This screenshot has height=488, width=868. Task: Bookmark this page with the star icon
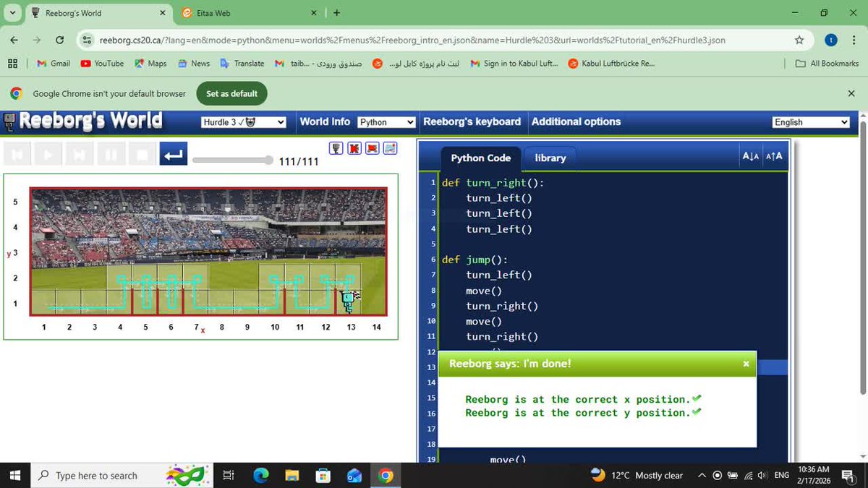(x=799, y=40)
